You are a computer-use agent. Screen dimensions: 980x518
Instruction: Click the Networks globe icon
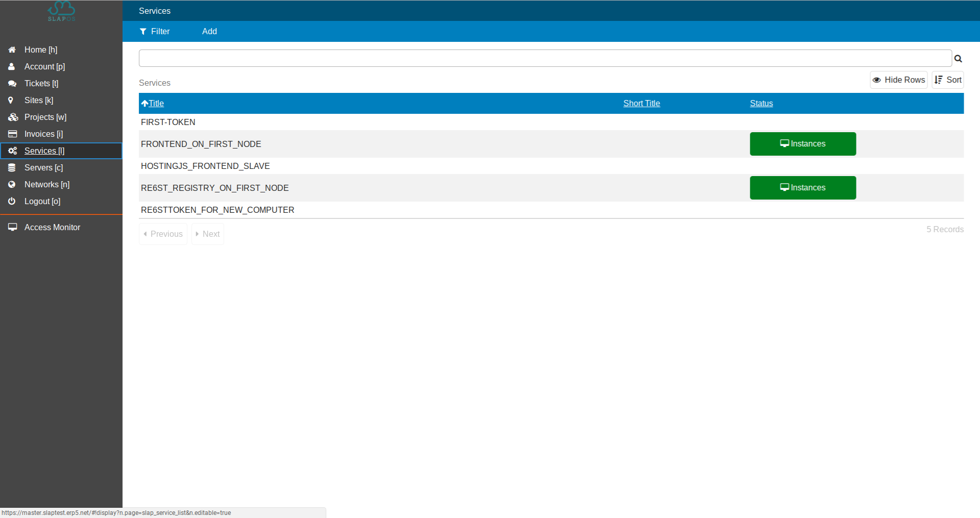[12, 185]
